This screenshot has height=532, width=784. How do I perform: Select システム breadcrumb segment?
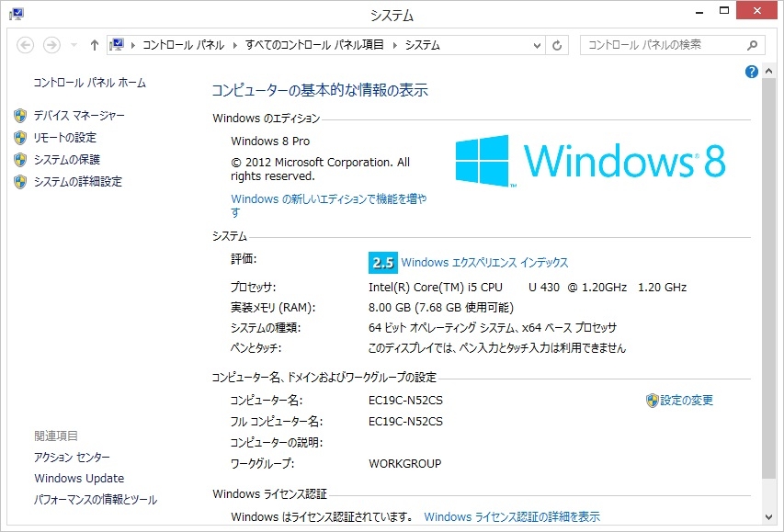[423, 45]
